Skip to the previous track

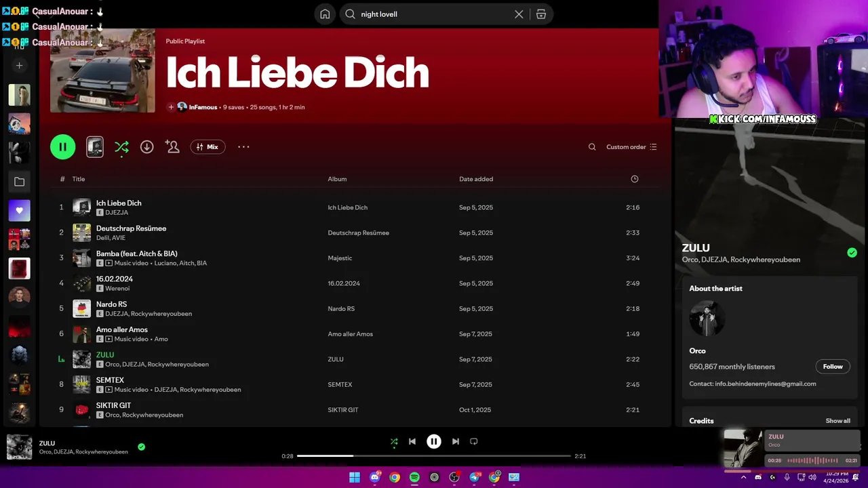[x=412, y=441]
